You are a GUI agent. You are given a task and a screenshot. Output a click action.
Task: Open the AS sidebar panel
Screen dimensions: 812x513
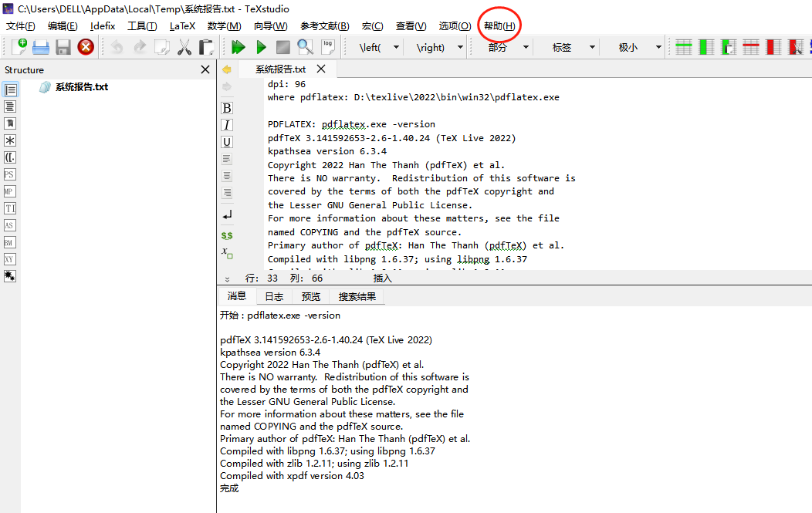tap(10, 225)
